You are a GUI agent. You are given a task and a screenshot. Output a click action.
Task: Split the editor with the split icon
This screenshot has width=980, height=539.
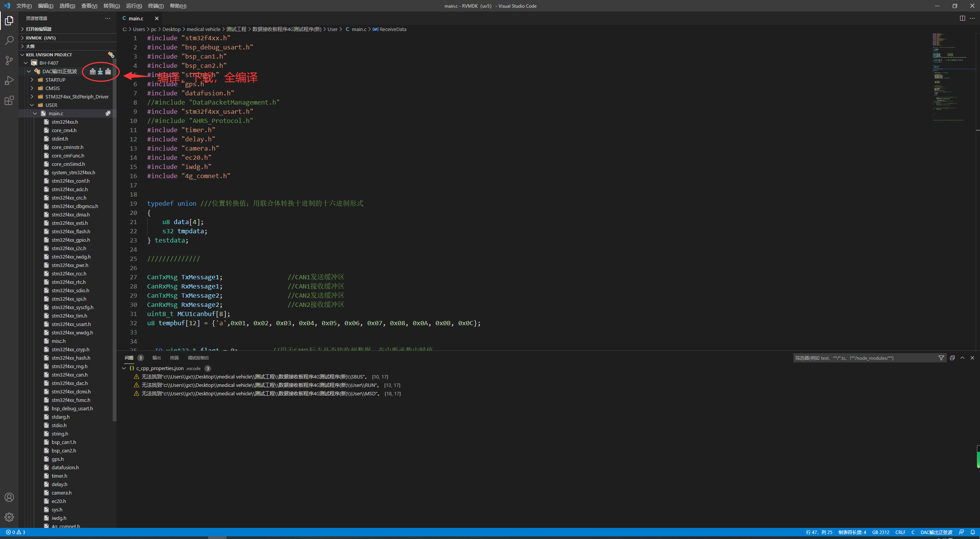[x=962, y=18]
